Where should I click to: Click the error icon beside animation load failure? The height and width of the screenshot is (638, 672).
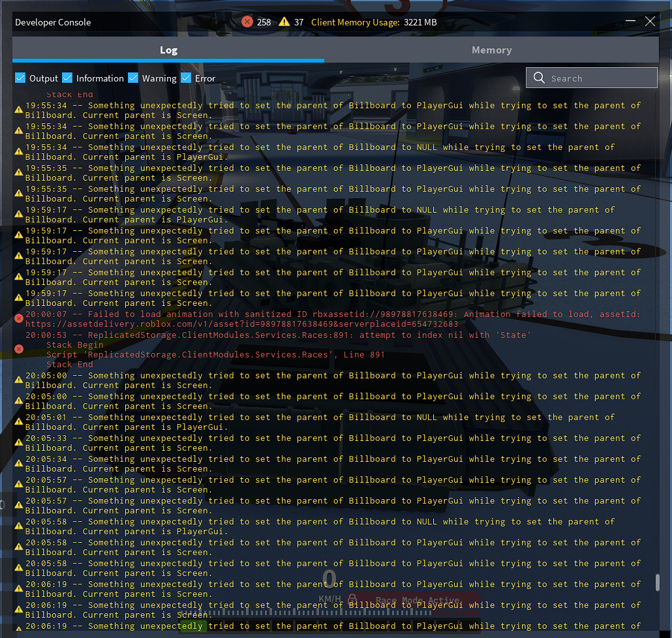[x=19, y=318]
